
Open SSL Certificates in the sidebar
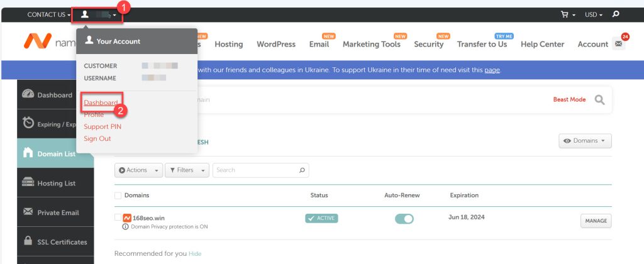pyautogui.click(x=55, y=242)
